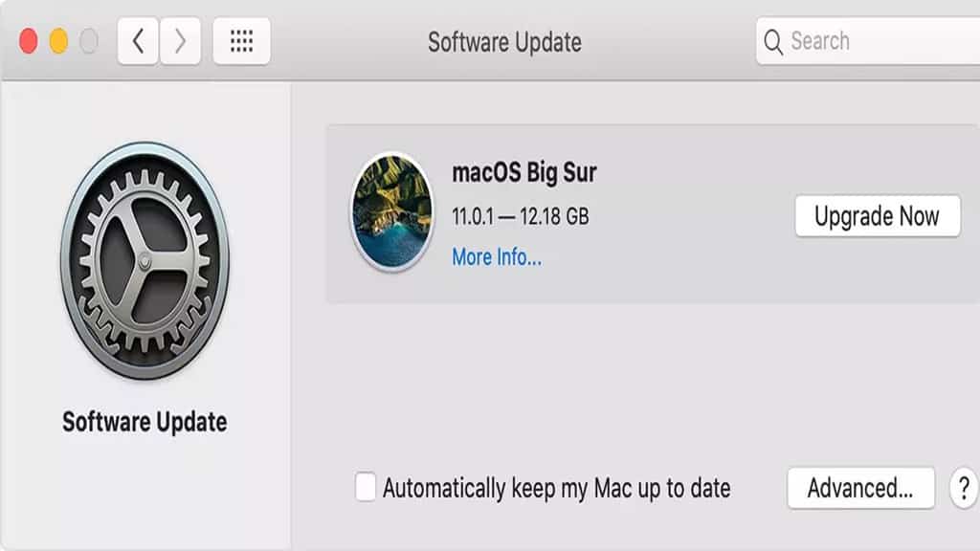Viewport: 980px width, 551px height.
Task: Click the magnifying glass search icon
Action: 772,42
